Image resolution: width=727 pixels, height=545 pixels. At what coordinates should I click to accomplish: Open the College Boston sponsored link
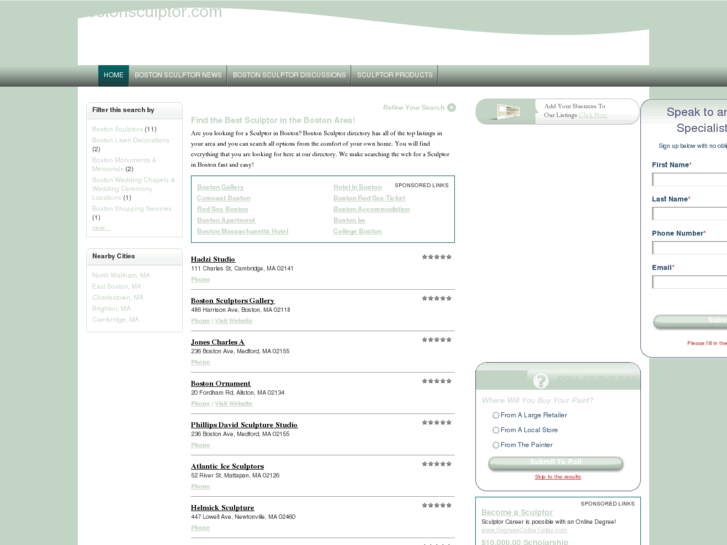[x=357, y=231]
